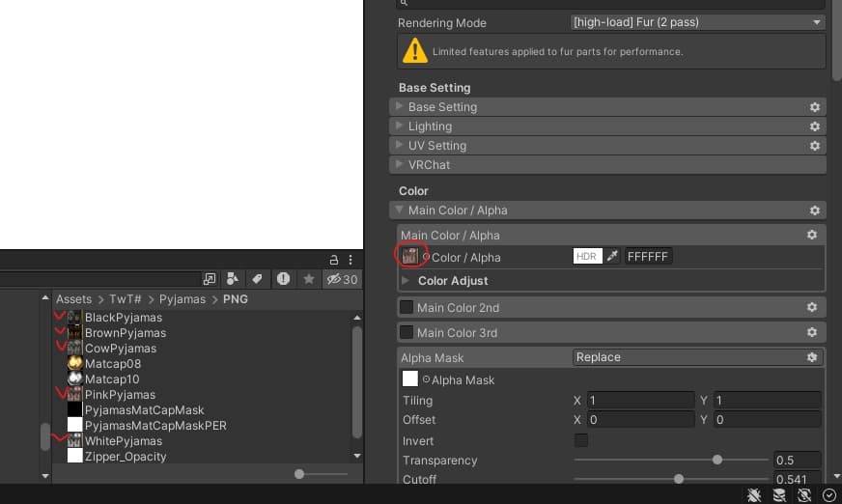Click the Offset Y input field
Image resolution: width=842 pixels, height=504 pixels.
coord(767,420)
